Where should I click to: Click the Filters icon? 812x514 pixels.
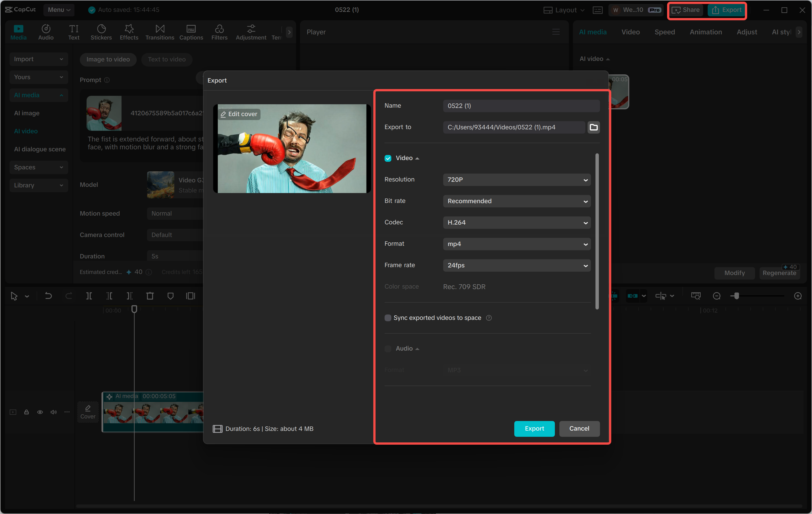[x=220, y=32]
